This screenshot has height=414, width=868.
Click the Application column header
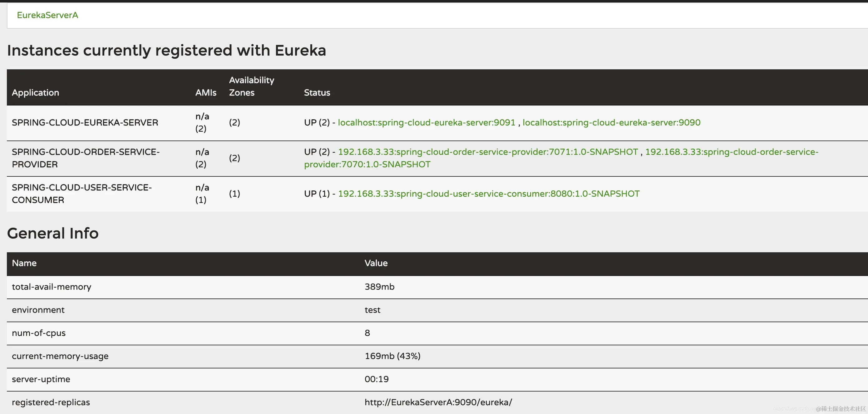[35, 93]
